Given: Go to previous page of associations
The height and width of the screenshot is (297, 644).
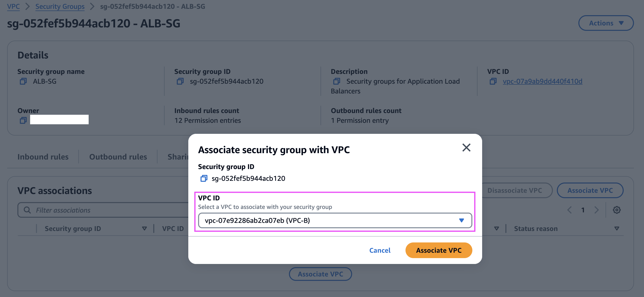Looking at the screenshot, I should [x=570, y=210].
